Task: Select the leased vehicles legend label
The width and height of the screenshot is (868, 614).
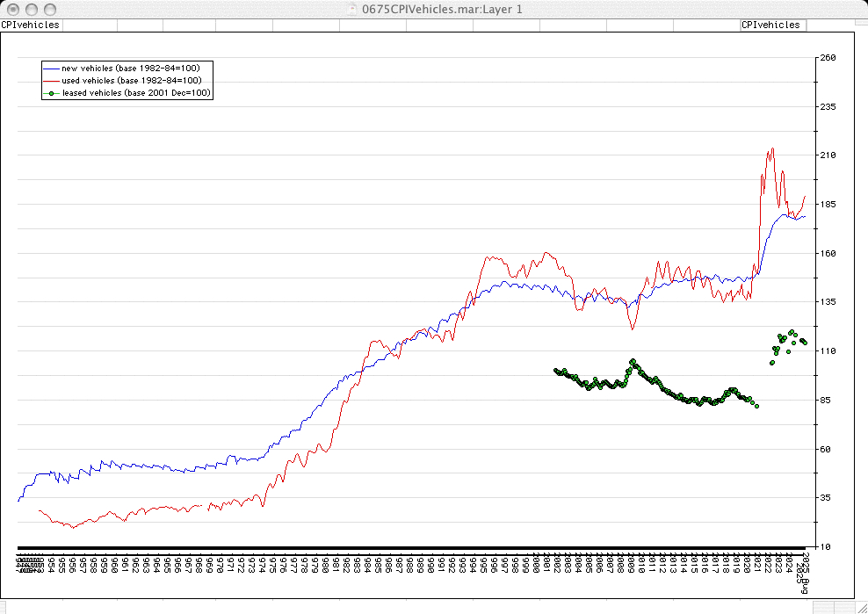Action: pyautogui.click(x=136, y=92)
